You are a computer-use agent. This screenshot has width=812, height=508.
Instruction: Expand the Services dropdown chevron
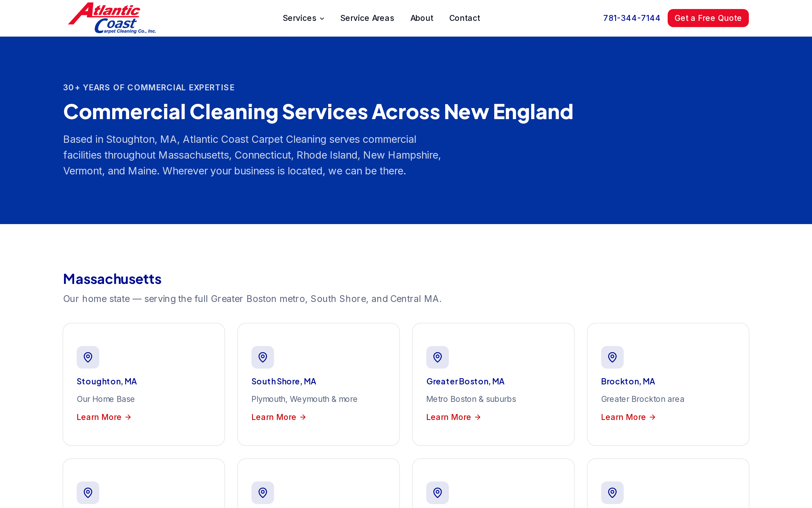[322, 18]
